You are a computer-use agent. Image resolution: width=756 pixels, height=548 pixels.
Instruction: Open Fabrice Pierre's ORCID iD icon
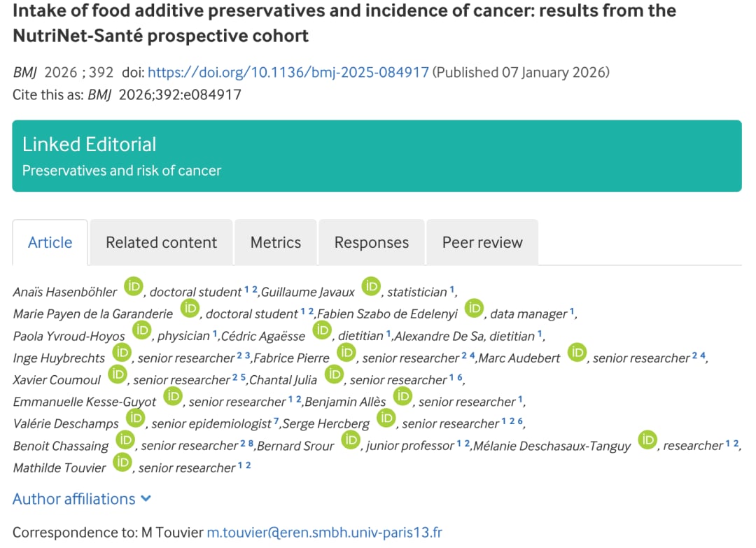point(346,353)
